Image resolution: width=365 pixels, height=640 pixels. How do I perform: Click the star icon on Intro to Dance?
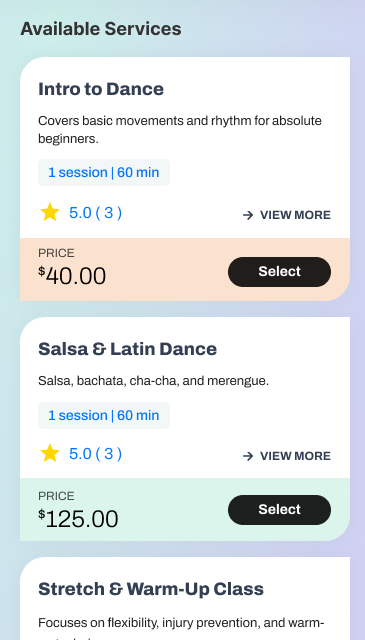50,213
